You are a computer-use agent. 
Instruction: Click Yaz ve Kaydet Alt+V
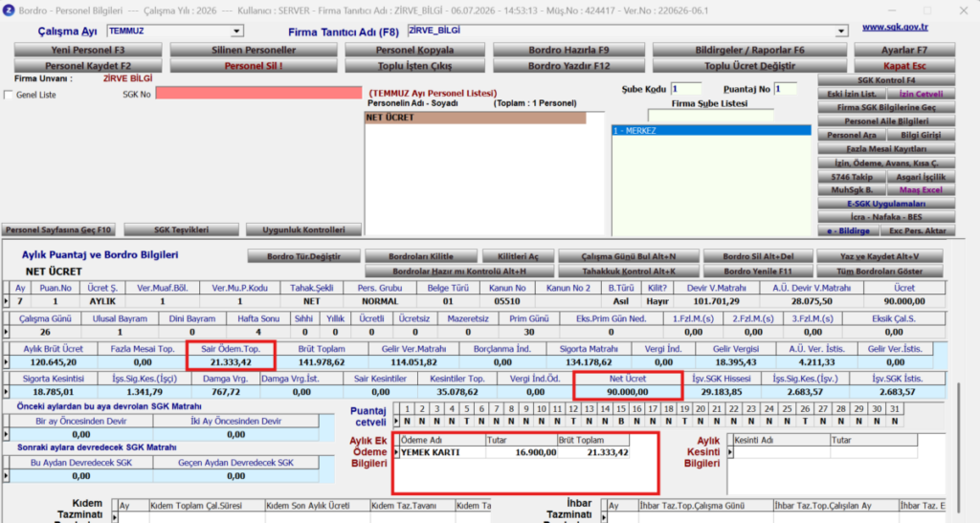(880, 256)
